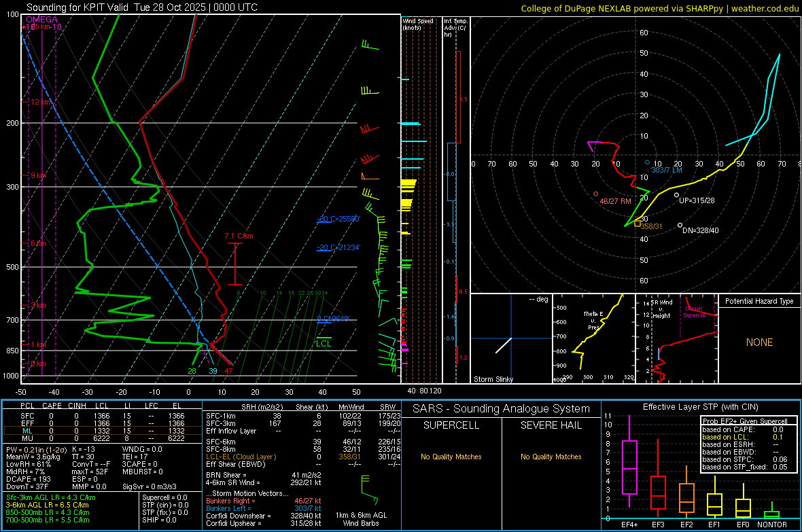Click the '46/27 RM' hodograph label
Viewport: 802px width, 532px height.
click(615, 201)
